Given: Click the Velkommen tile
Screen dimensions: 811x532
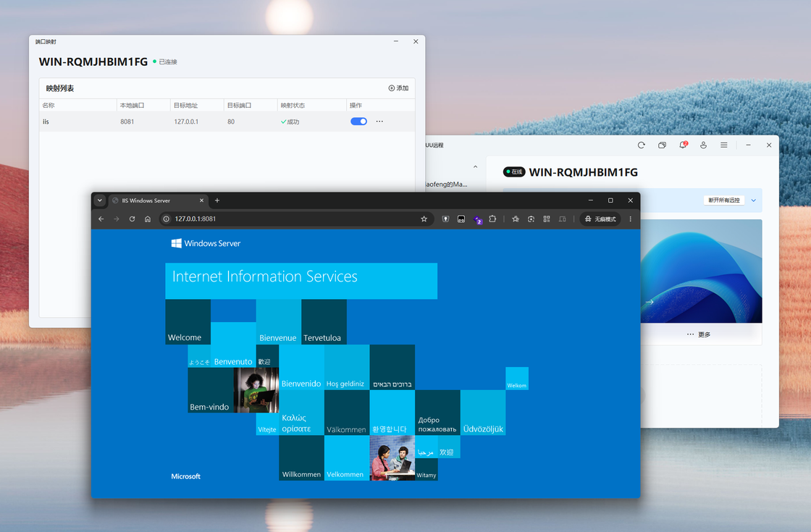Looking at the screenshot, I should pyautogui.click(x=347, y=458).
